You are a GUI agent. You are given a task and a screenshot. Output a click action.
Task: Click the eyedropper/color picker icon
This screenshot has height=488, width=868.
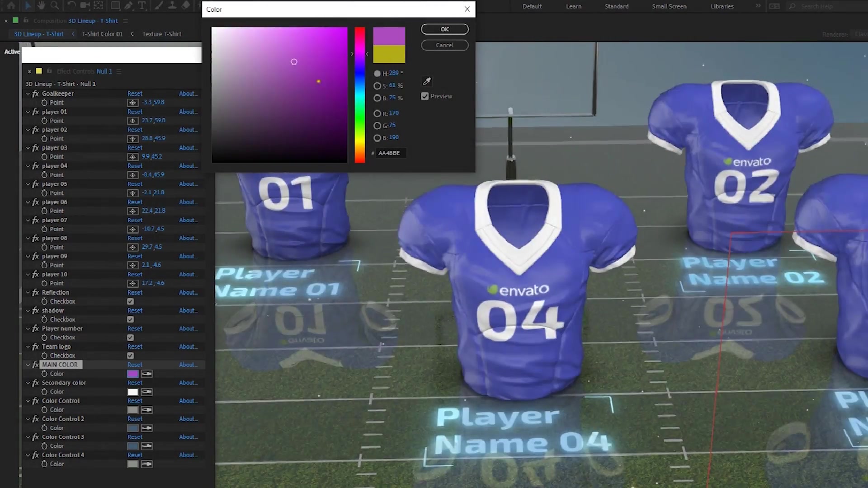(426, 81)
